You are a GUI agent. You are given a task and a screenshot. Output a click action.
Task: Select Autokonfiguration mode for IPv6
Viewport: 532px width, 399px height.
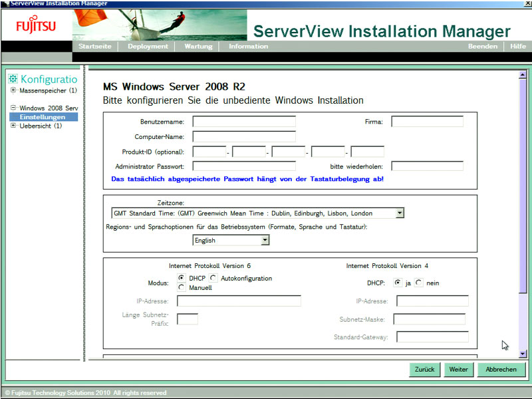click(x=213, y=278)
